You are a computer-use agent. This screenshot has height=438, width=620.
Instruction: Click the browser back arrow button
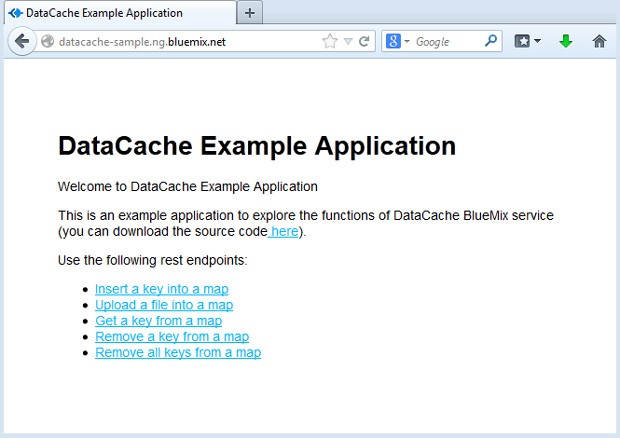pyautogui.click(x=22, y=41)
